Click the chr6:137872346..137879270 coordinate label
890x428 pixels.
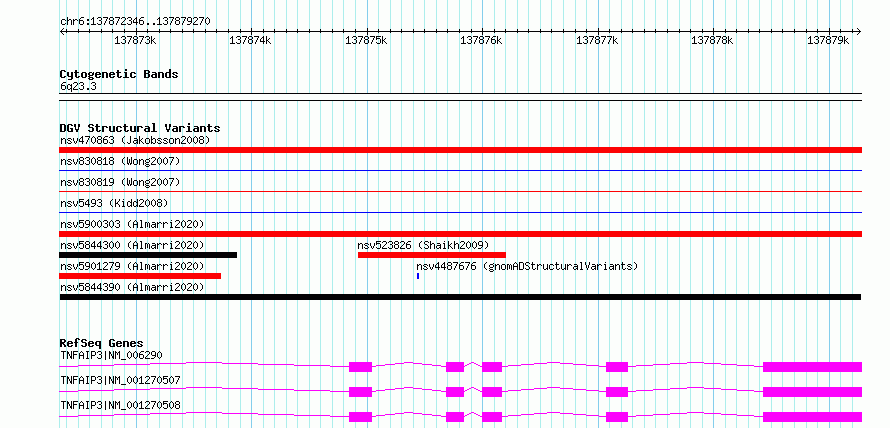point(135,21)
